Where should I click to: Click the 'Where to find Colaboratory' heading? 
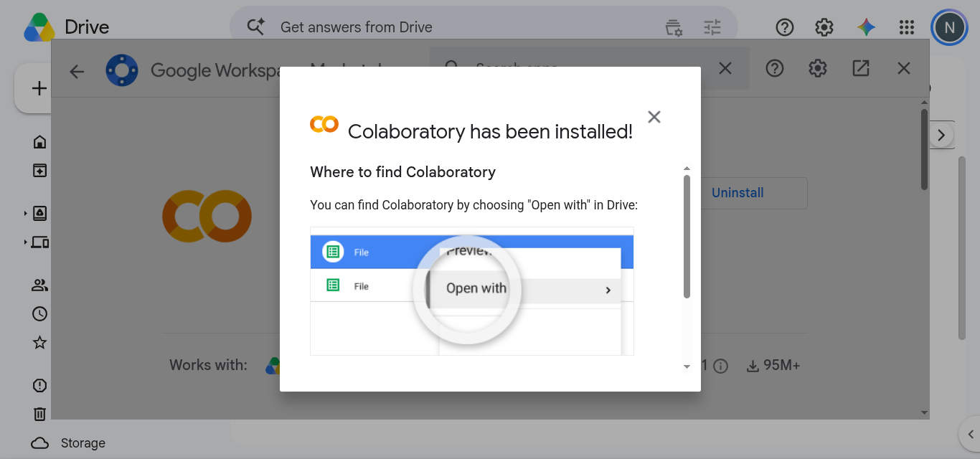point(402,172)
